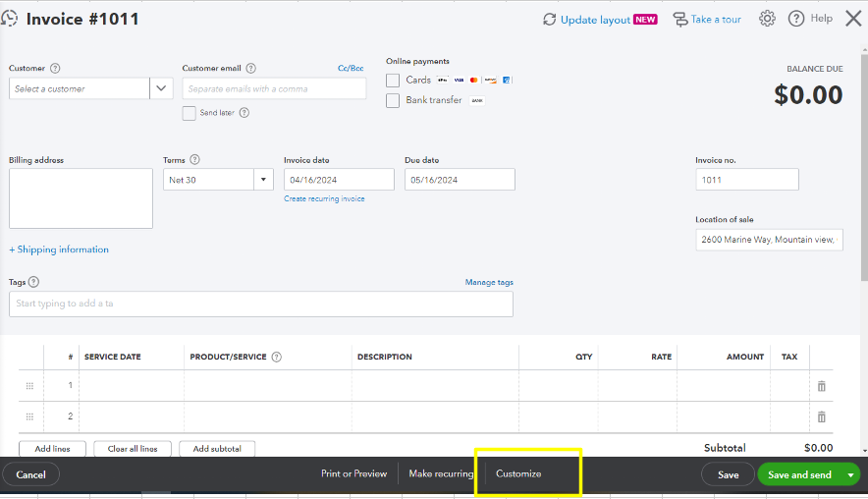Click the Help question mark icon
868x499 pixels.
pyautogui.click(x=796, y=19)
